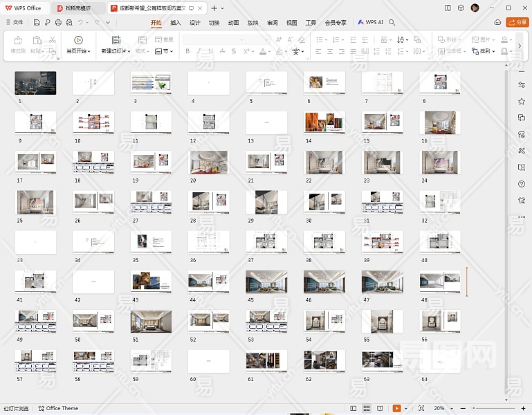The width and height of the screenshot is (532, 415).
Task: Open the search magnifier icon beside WPS AI
Action: pyautogui.click(x=392, y=23)
